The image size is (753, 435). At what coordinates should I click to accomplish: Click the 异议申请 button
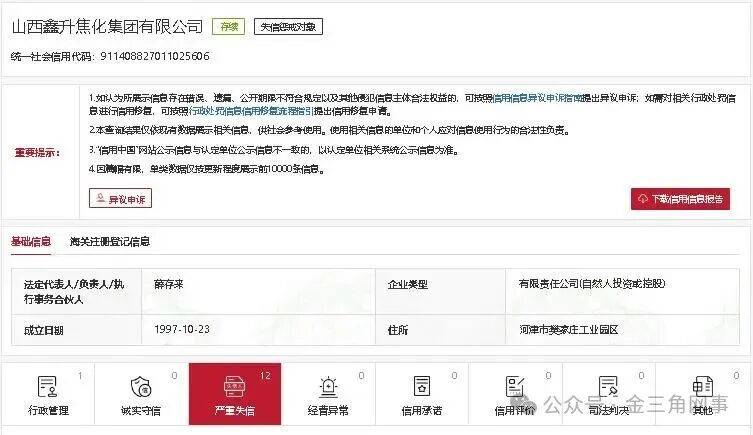click(121, 199)
